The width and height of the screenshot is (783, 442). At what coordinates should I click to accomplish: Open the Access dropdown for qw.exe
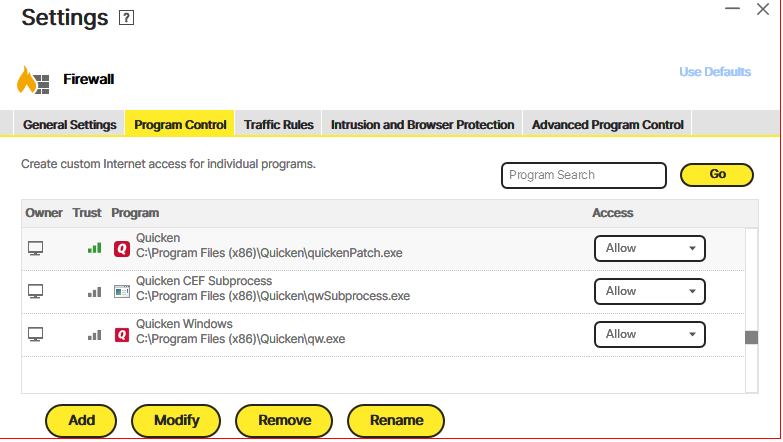[x=650, y=334]
